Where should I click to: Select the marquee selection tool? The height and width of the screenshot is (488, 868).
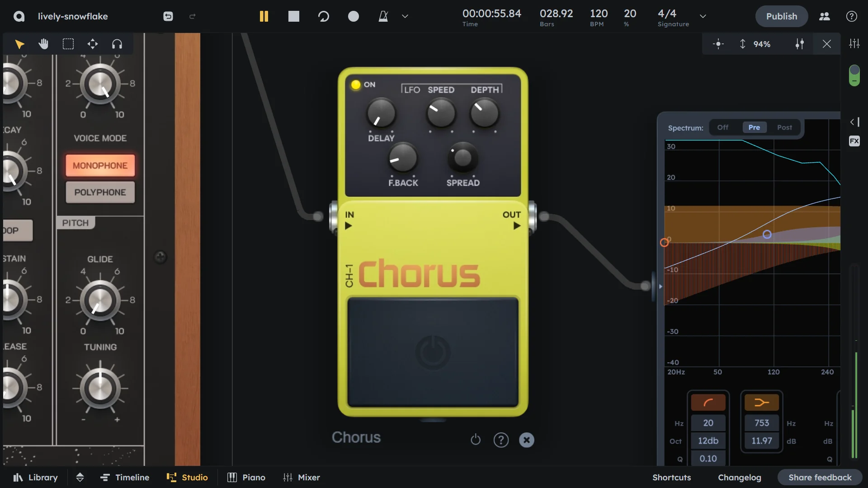(x=68, y=44)
